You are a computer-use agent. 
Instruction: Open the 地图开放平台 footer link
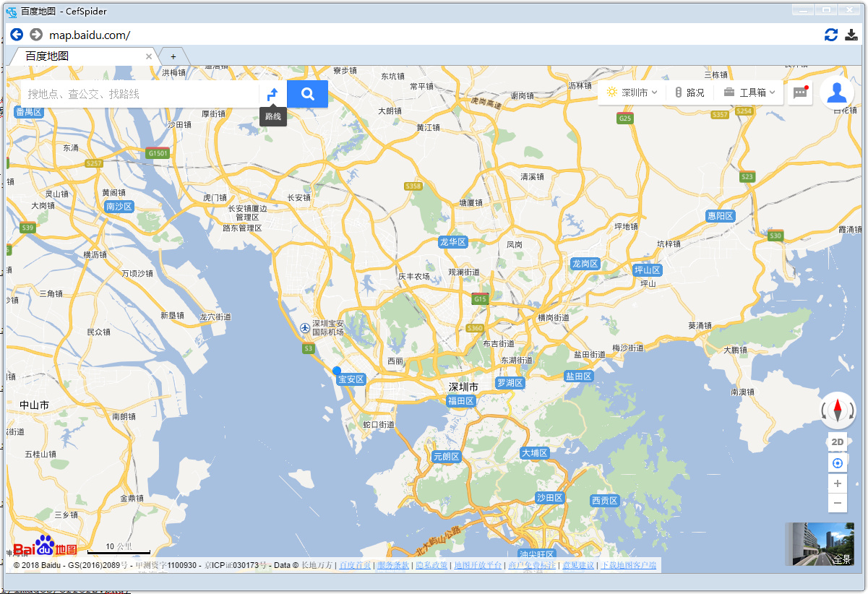pyautogui.click(x=478, y=565)
